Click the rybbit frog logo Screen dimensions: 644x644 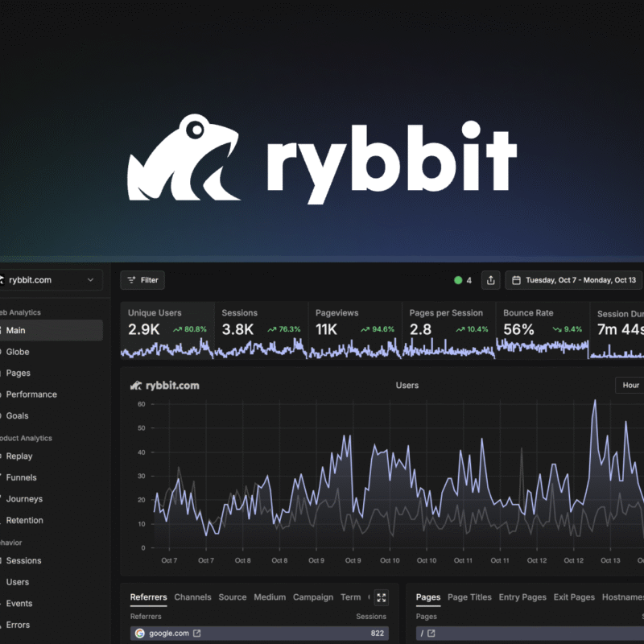click(x=184, y=158)
